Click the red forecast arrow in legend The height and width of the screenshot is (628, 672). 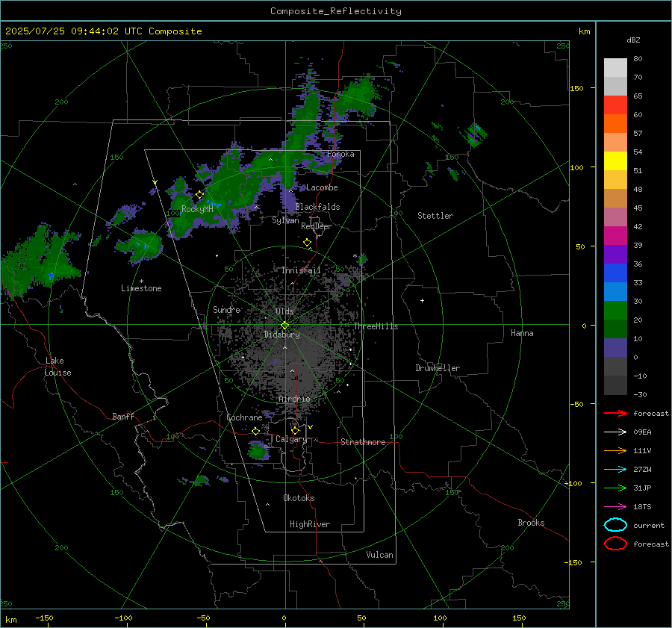coord(615,413)
